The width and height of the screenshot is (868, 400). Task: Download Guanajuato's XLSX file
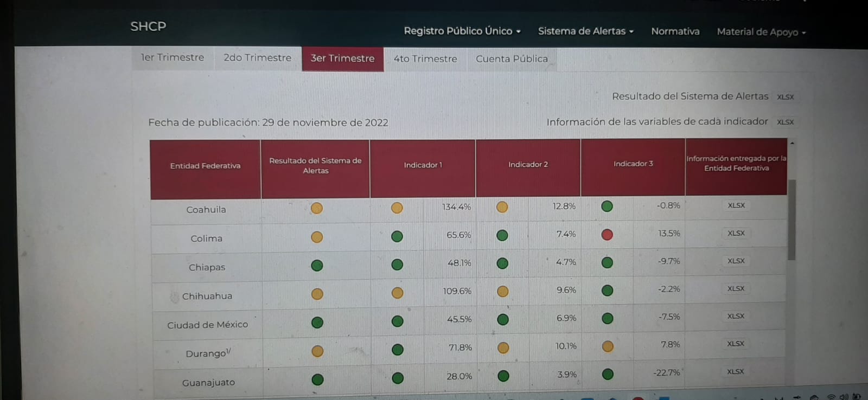[x=735, y=371]
